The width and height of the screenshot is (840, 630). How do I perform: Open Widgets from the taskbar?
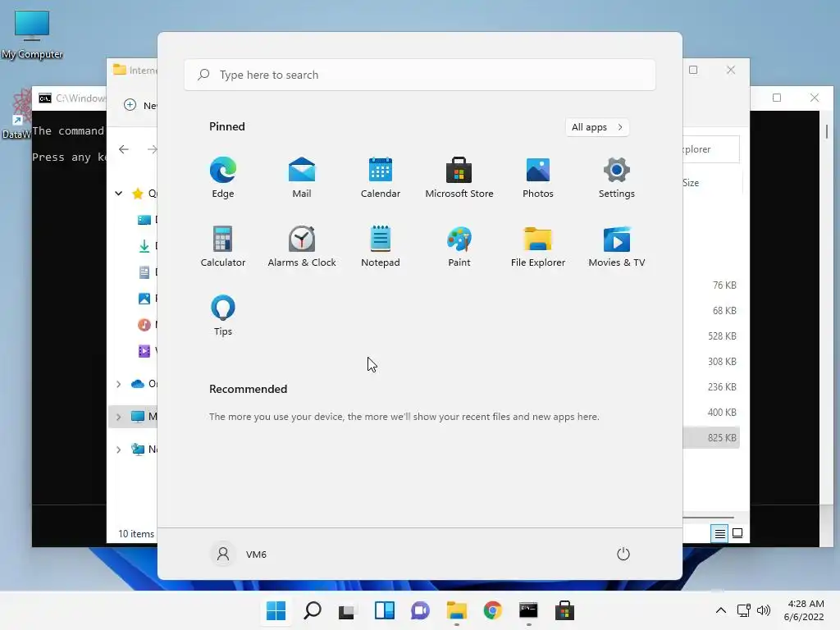coord(384,610)
